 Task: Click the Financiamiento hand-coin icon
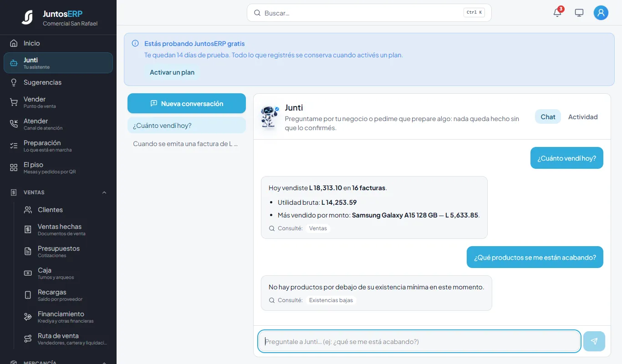(x=28, y=317)
